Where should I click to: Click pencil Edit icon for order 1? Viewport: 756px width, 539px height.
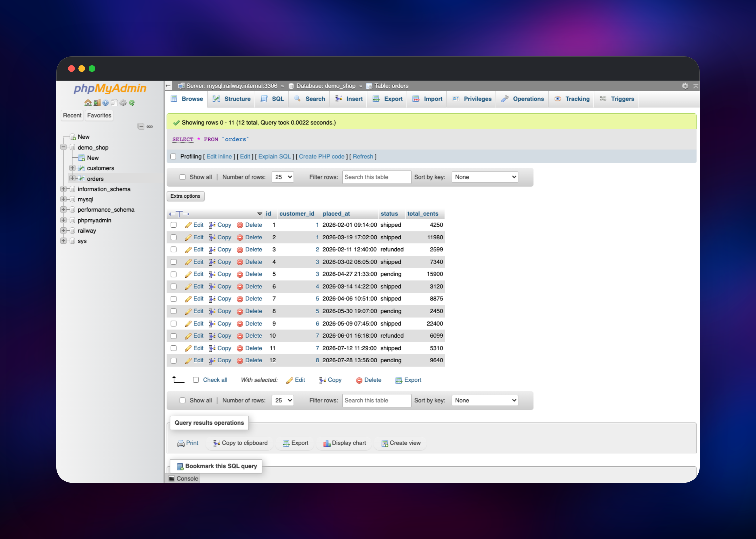[x=188, y=225]
